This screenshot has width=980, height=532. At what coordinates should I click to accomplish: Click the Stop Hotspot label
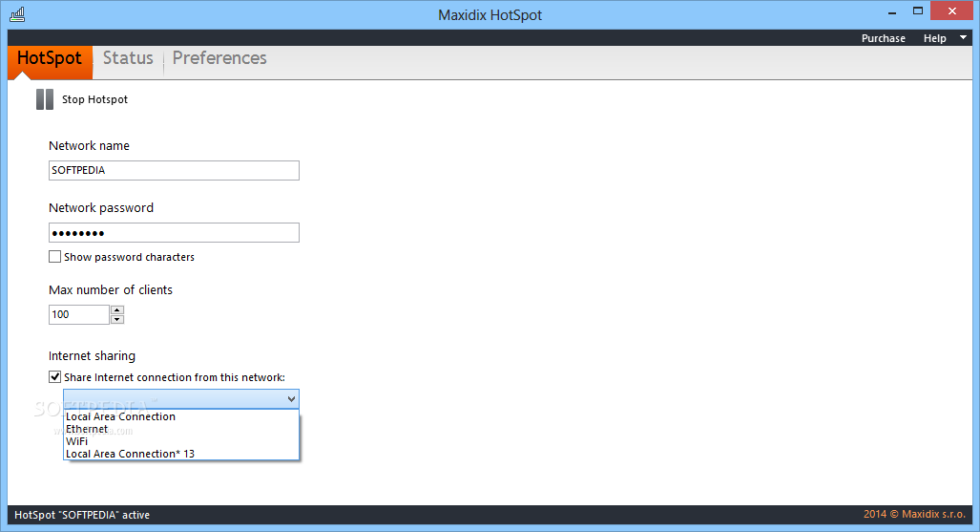(x=94, y=99)
